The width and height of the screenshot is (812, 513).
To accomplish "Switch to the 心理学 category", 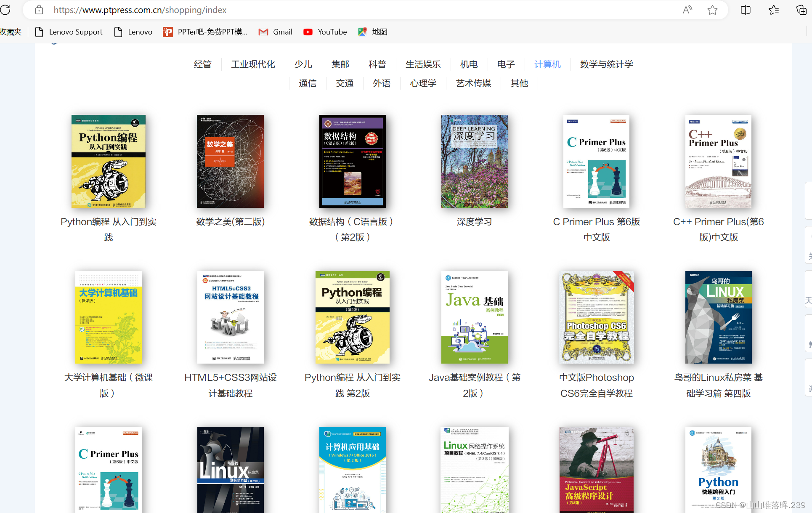I will [x=423, y=83].
